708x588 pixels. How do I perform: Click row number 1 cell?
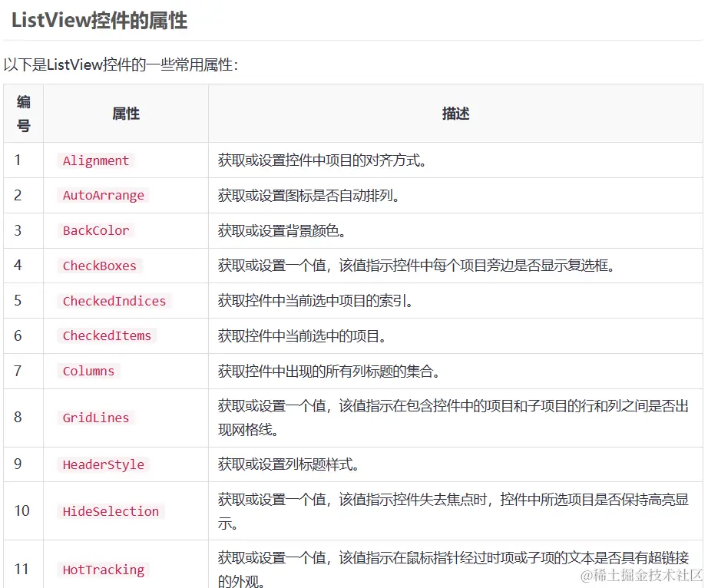(24, 160)
